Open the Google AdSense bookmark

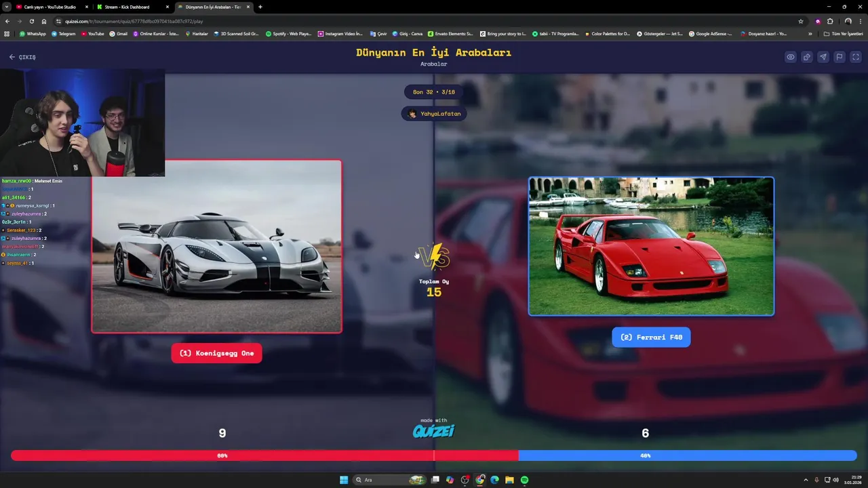click(711, 33)
